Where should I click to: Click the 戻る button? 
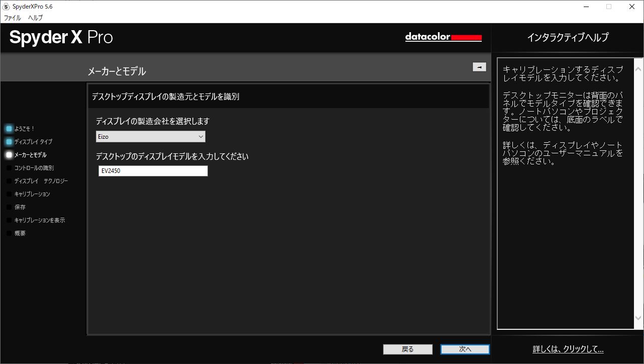tap(408, 349)
